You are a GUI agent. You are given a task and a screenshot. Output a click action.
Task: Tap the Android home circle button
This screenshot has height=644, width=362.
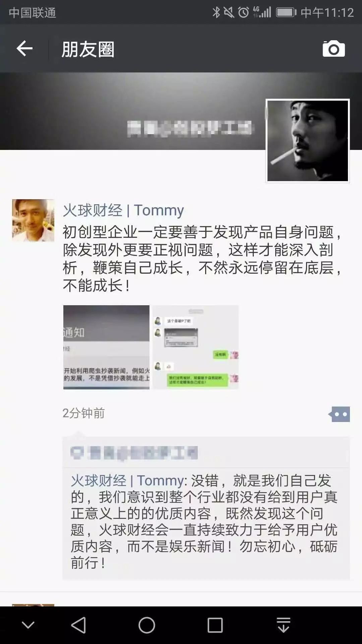(147, 625)
